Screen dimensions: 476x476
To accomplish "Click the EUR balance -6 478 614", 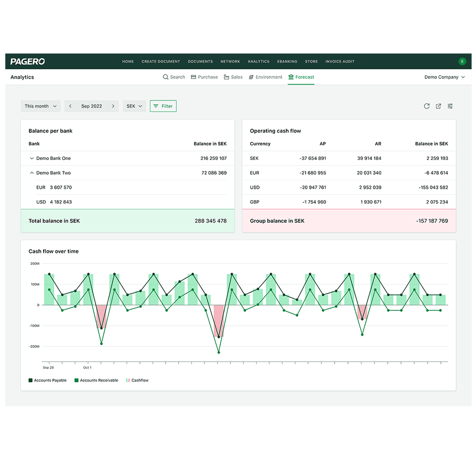I will (x=436, y=173).
